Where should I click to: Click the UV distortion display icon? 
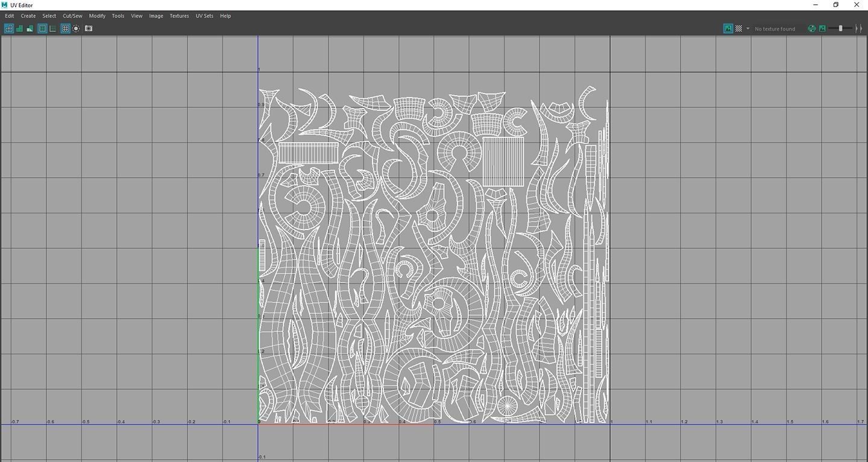coord(30,28)
